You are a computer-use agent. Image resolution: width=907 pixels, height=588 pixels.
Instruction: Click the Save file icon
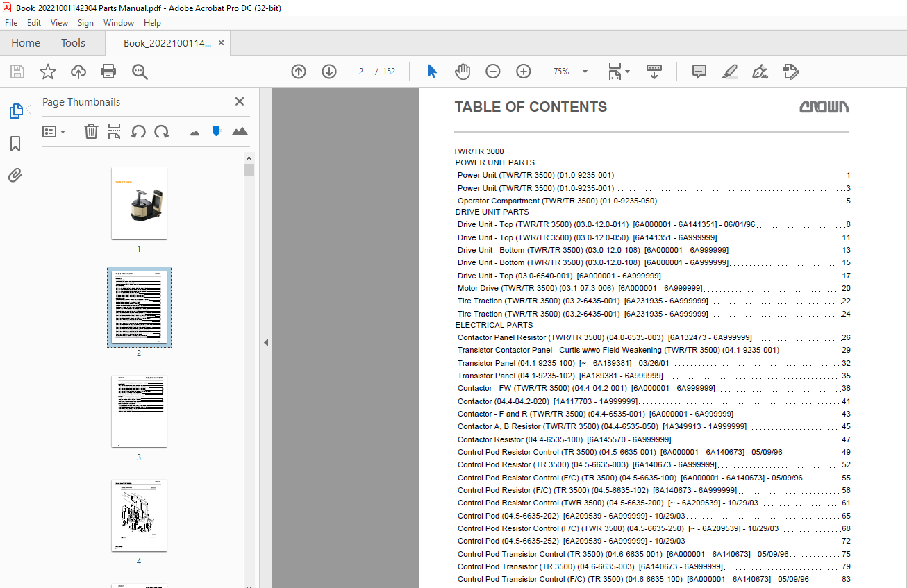[17, 72]
